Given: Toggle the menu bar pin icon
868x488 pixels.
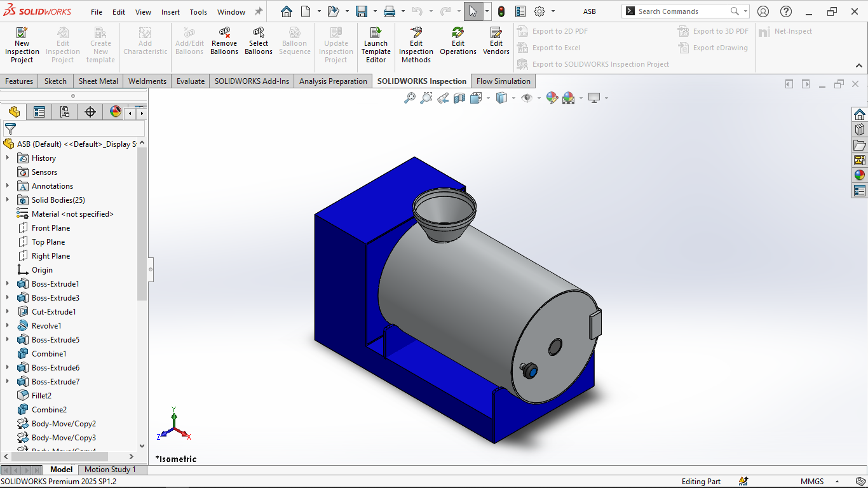Looking at the screenshot, I should click(x=259, y=11).
